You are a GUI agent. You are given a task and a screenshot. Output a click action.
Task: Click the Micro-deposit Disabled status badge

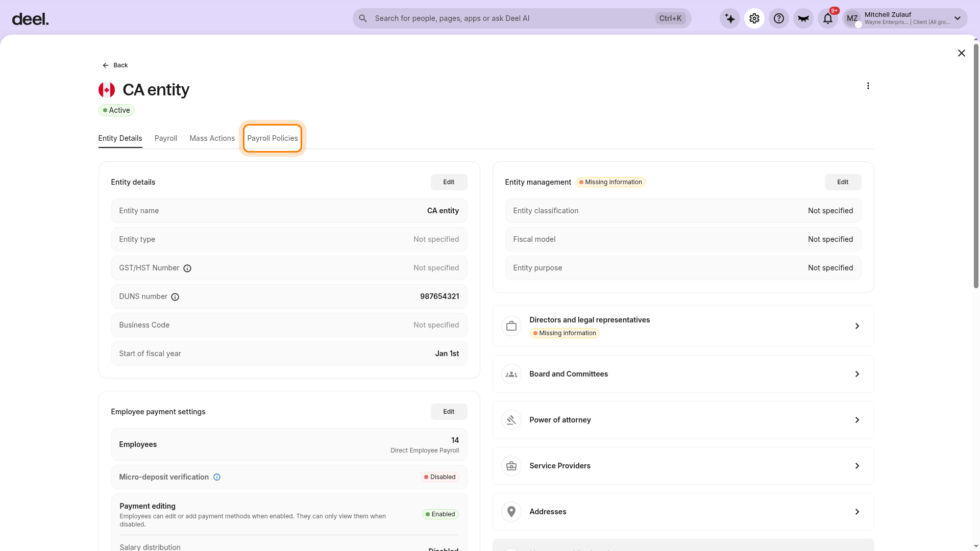440,477
